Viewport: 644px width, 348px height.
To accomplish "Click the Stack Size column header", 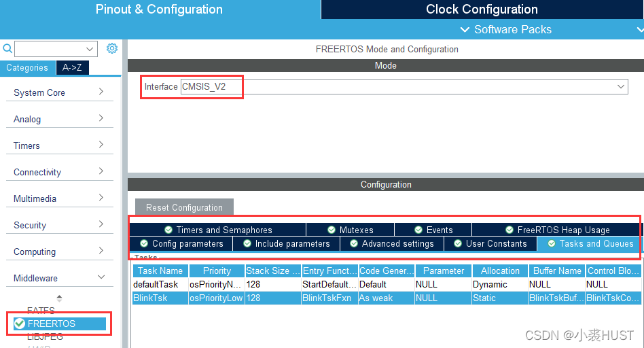I will click(x=273, y=271).
